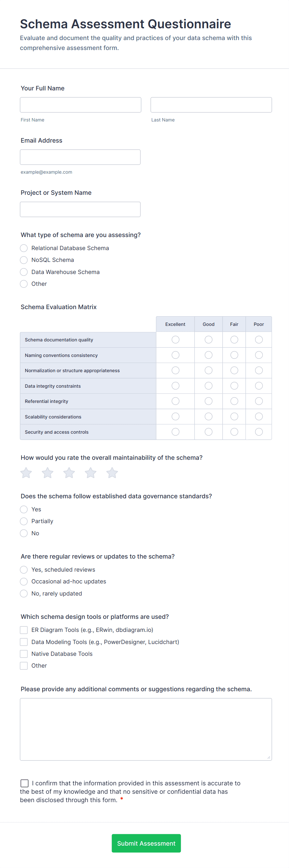Select the third star rating

click(69, 473)
